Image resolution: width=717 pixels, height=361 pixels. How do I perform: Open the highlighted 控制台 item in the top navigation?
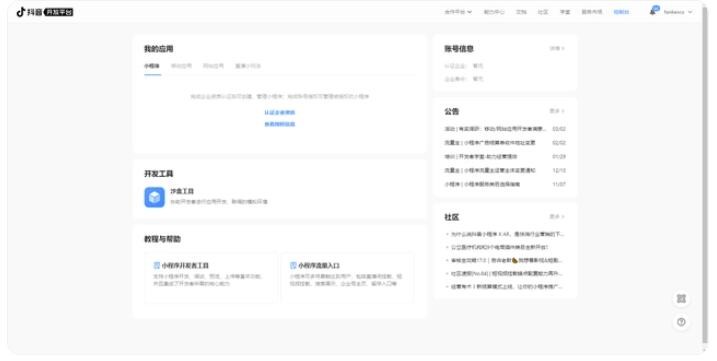pos(621,12)
